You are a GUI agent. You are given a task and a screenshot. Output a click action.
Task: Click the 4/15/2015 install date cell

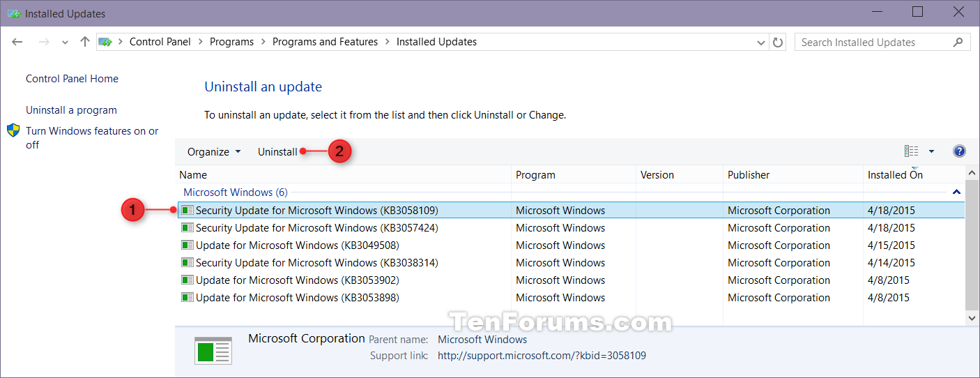pyautogui.click(x=891, y=245)
